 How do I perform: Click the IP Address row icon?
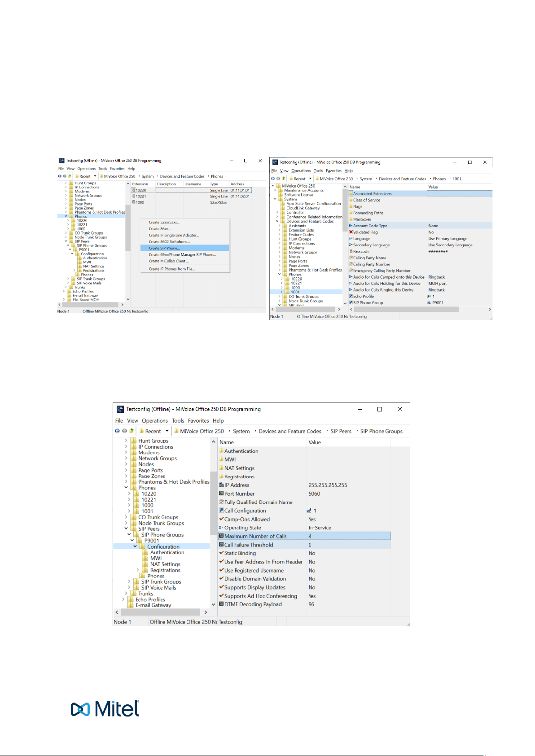(x=221, y=485)
